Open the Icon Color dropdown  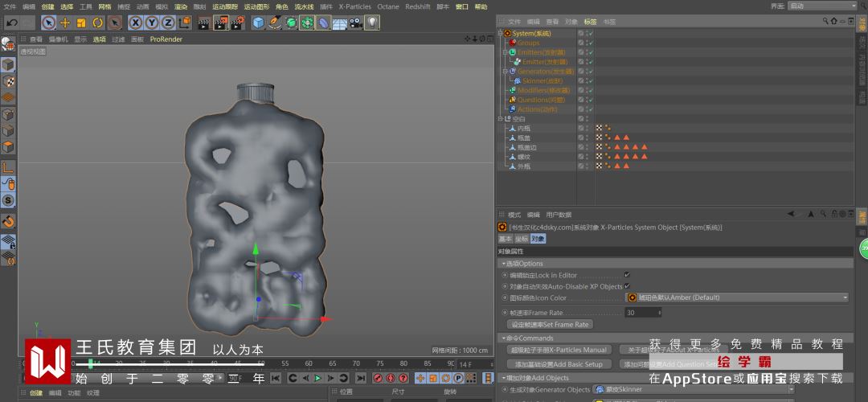click(x=736, y=297)
